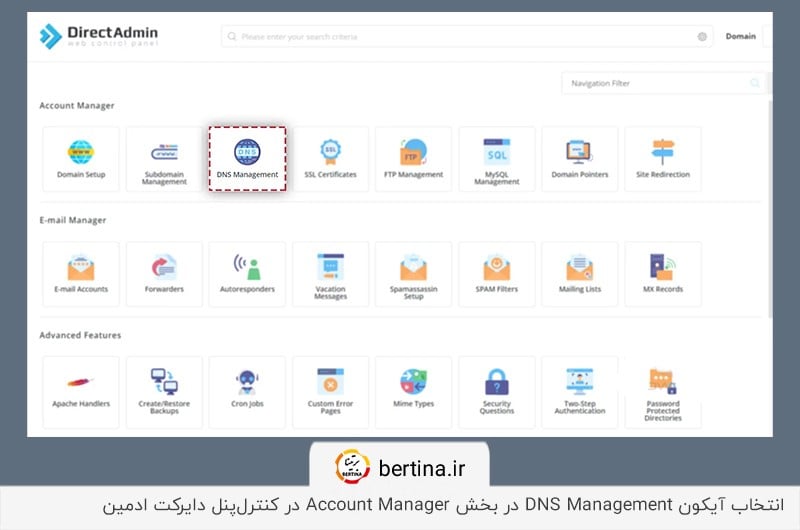Open Domain Pointers
The image size is (800, 530).
click(580, 159)
